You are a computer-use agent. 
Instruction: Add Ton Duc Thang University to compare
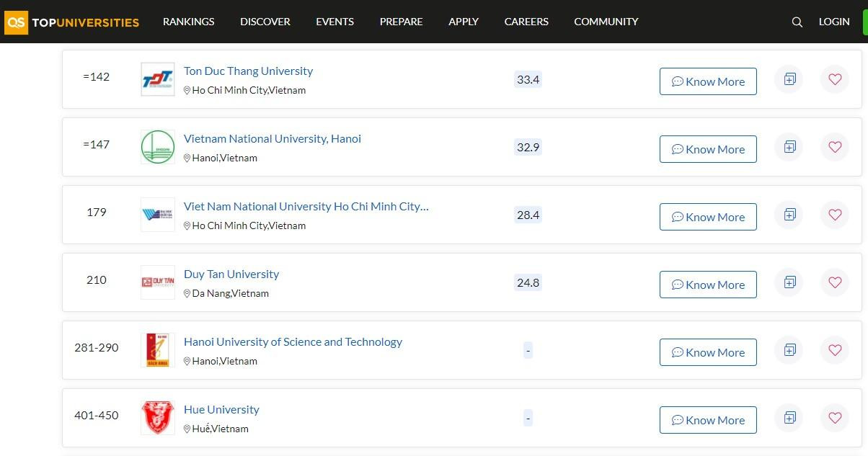click(x=789, y=79)
